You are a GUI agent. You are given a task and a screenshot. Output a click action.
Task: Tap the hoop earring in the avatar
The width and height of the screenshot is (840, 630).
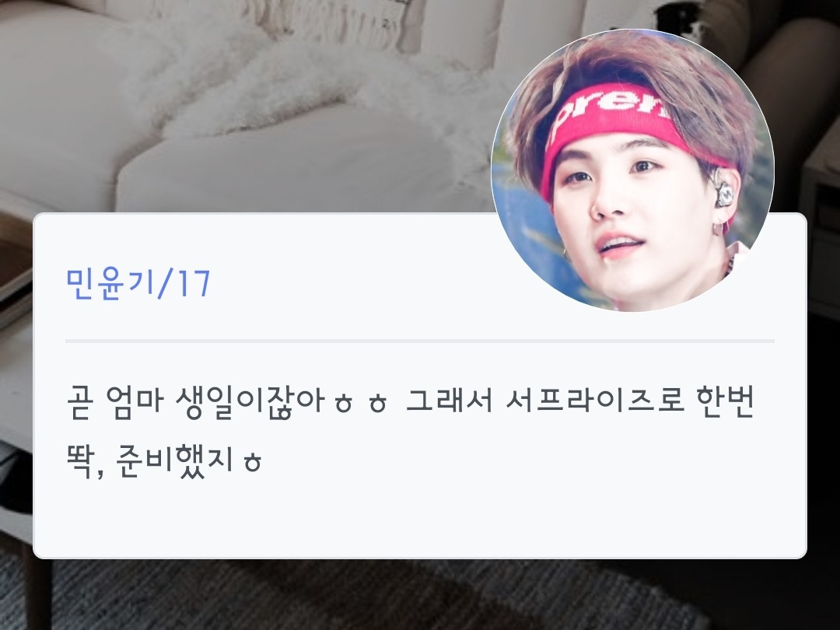click(x=719, y=229)
